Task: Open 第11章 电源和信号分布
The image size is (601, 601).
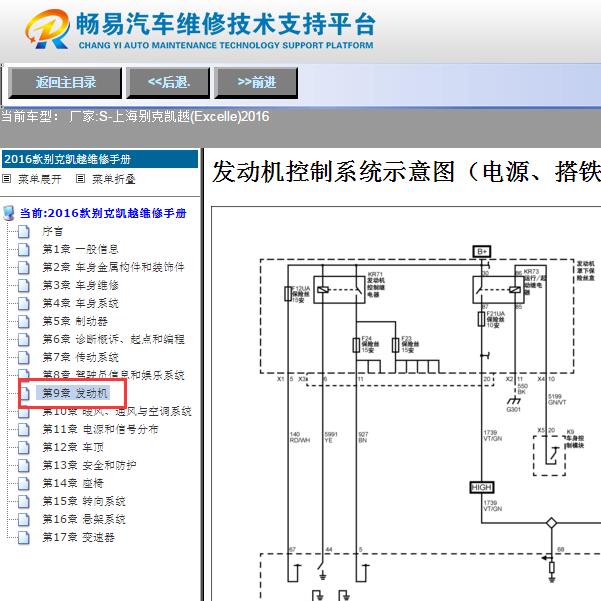Action: 100,429
